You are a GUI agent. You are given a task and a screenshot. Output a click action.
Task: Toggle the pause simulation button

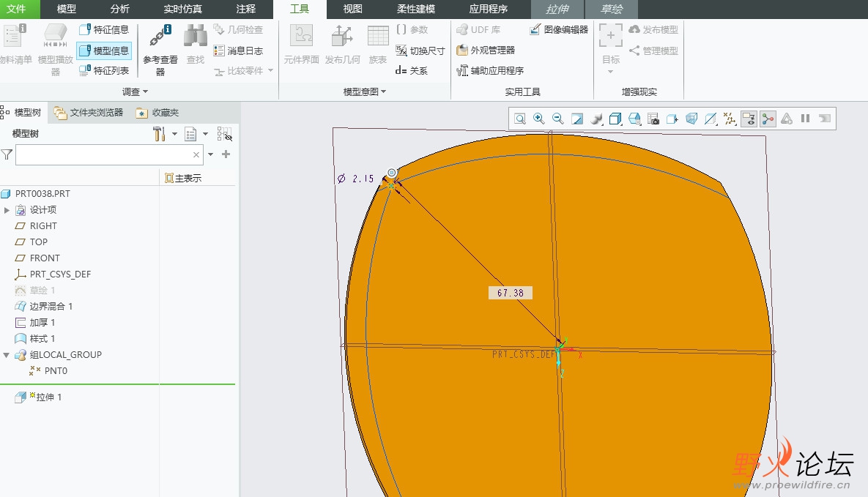pos(806,119)
